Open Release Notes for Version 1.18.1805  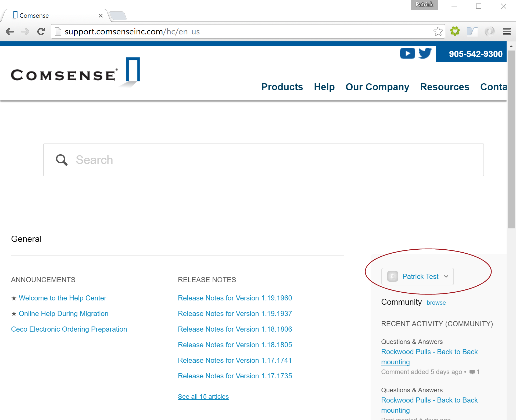(235, 345)
